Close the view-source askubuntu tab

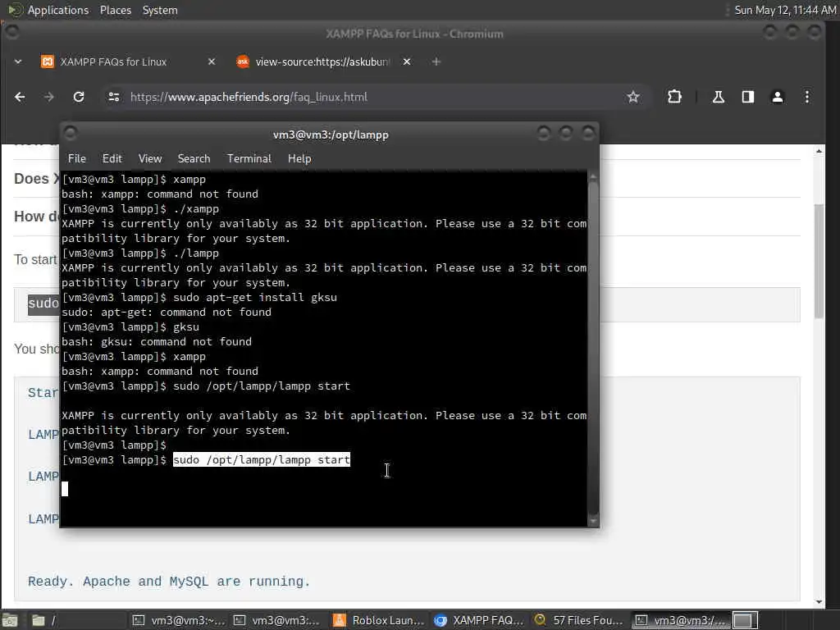(x=407, y=62)
